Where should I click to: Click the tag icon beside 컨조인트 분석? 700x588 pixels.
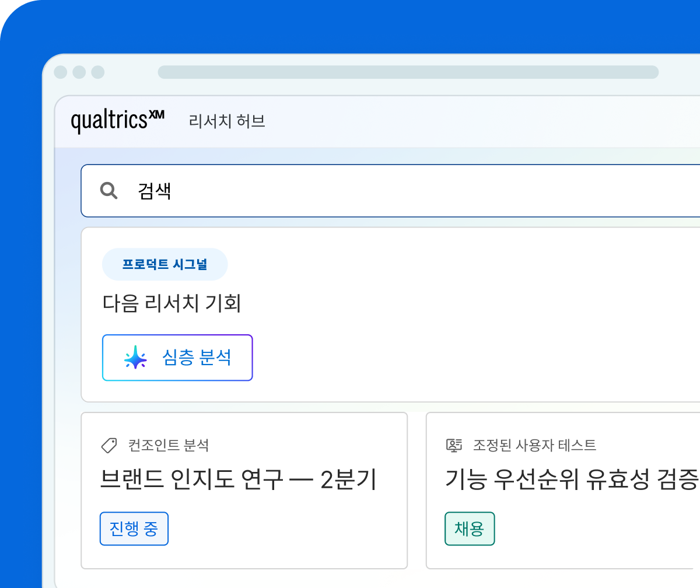tap(109, 446)
